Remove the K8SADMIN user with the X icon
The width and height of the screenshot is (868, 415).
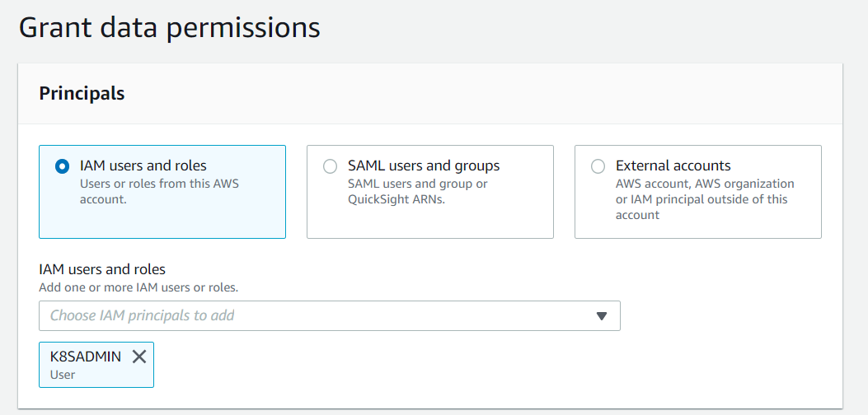pyautogui.click(x=139, y=357)
